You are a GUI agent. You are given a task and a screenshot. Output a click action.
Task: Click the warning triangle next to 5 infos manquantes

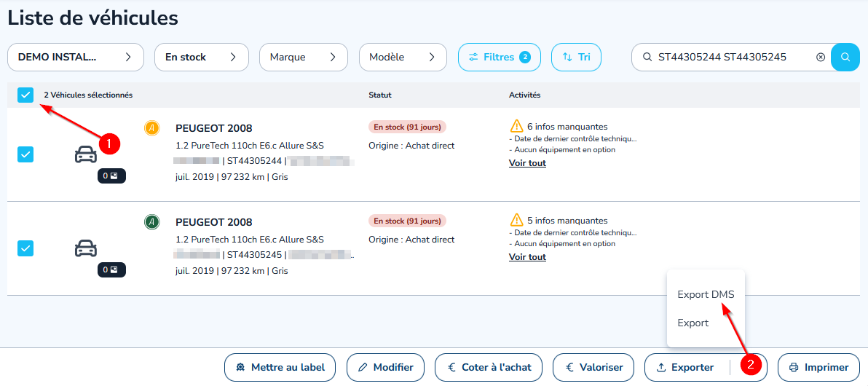[516, 220]
